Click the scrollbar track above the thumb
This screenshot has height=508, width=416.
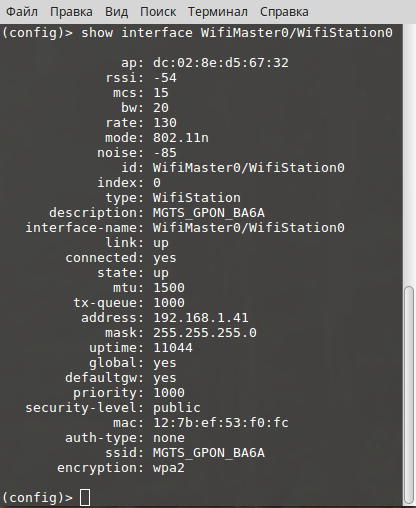[x=409, y=155]
